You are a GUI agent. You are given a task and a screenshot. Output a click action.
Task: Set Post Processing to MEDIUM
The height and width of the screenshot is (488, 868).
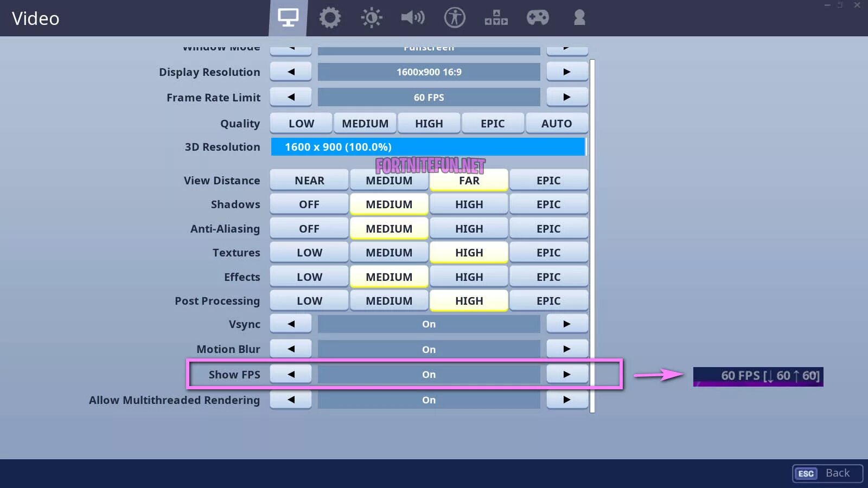pos(389,300)
